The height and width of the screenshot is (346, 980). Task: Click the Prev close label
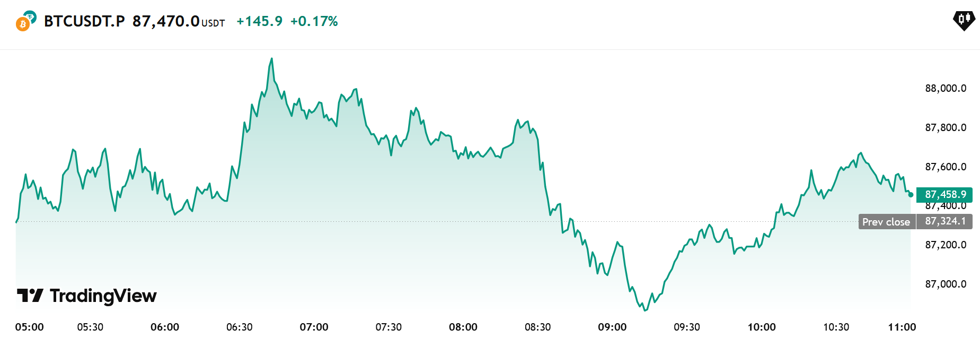point(886,222)
